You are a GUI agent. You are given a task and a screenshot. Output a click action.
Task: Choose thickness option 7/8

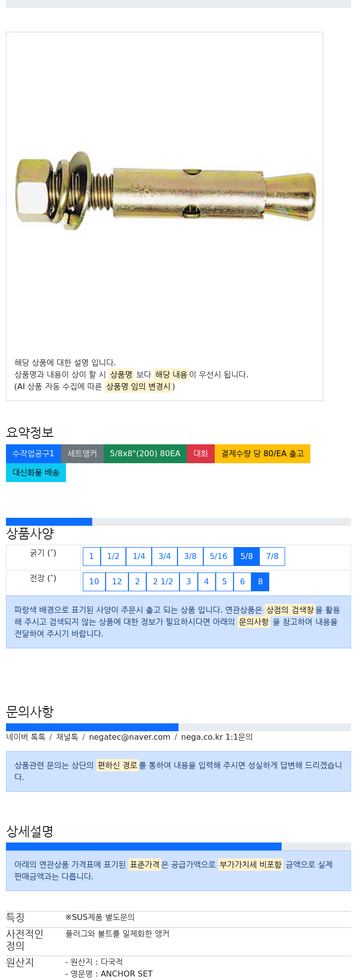[x=272, y=557]
